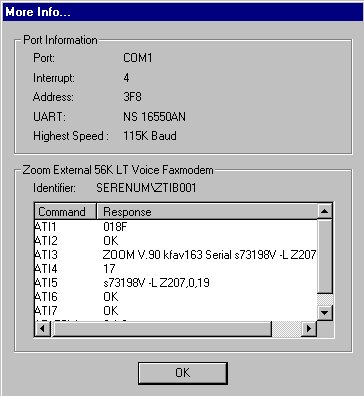Click the response value 17
The image size is (364, 396).
109,269
